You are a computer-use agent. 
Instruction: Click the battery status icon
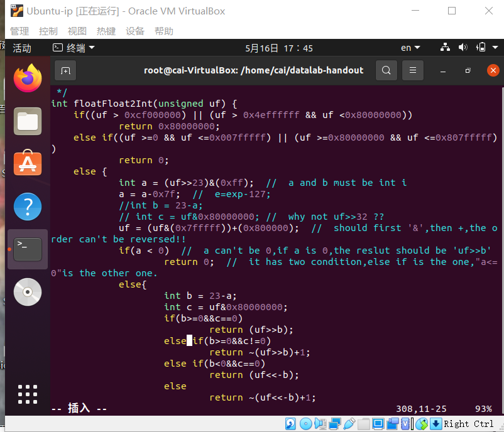[x=481, y=48]
